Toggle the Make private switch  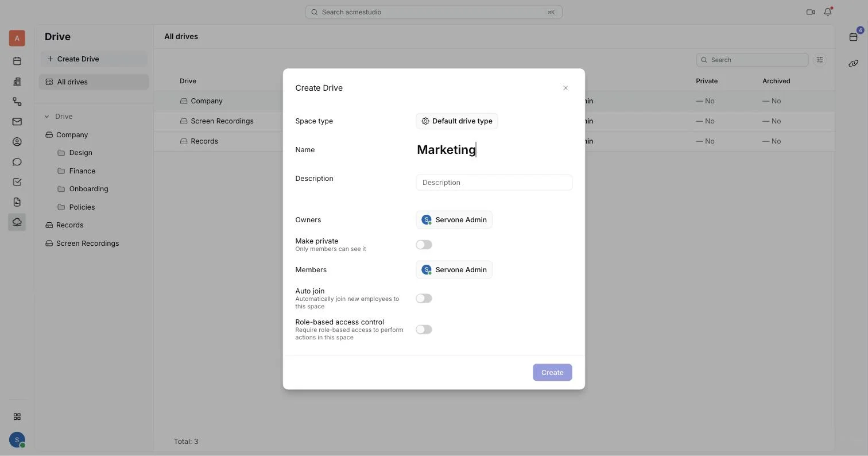click(x=424, y=245)
